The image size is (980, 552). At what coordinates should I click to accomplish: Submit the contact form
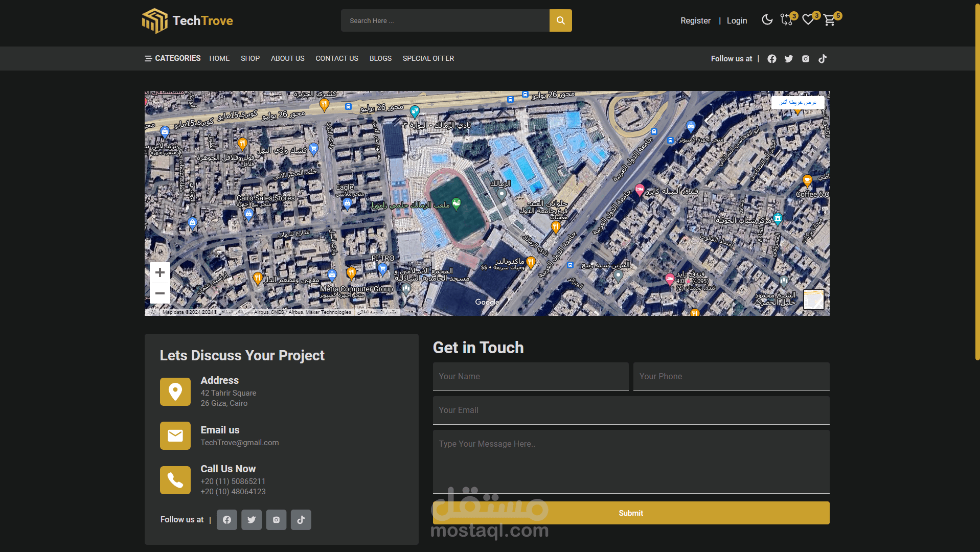631,513
